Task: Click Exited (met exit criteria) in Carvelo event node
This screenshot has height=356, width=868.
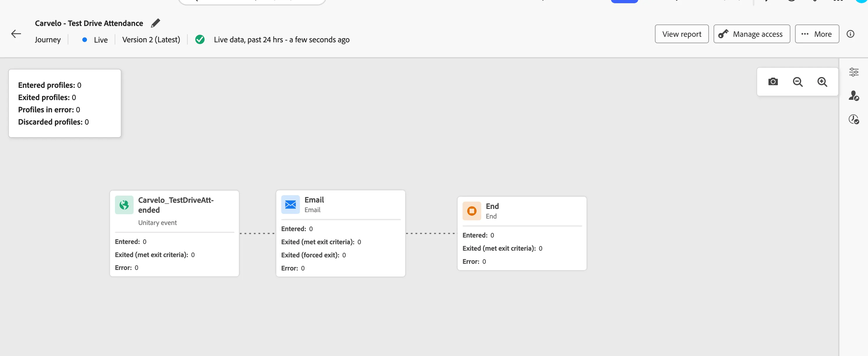Action: (x=155, y=255)
